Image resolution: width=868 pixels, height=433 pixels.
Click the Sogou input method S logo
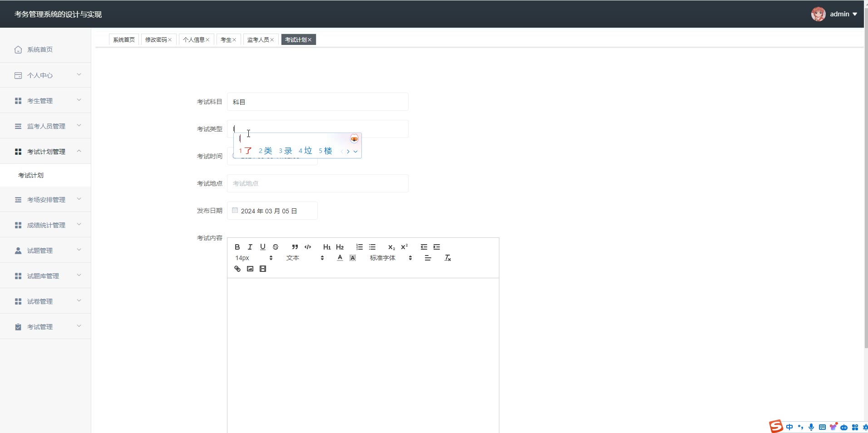(x=776, y=426)
